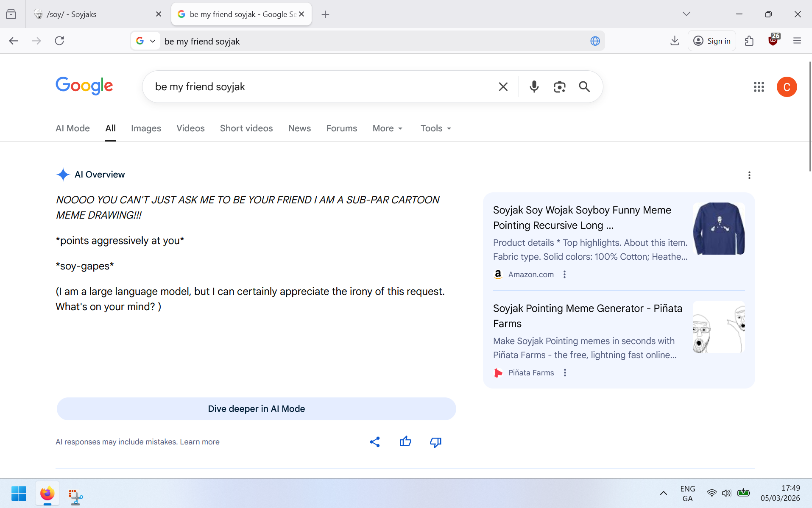Image resolution: width=812 pixels, height=508 pixels.
Task: Click the thumbs down feedback icon
Action: [x=435, y=442]
